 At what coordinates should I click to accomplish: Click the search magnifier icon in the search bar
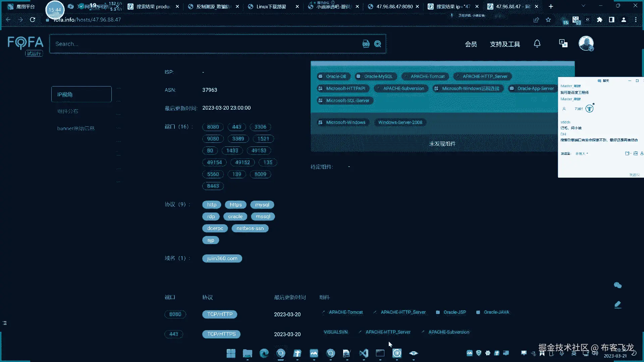click(x=378, y=44)
